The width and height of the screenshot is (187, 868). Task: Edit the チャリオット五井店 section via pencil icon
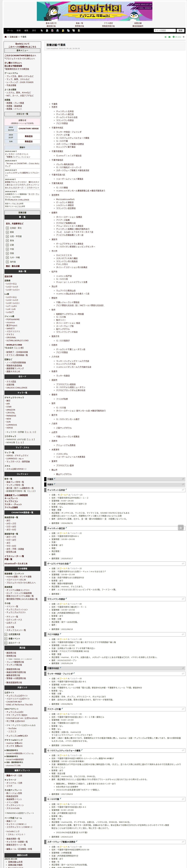(x=66, y=490)
